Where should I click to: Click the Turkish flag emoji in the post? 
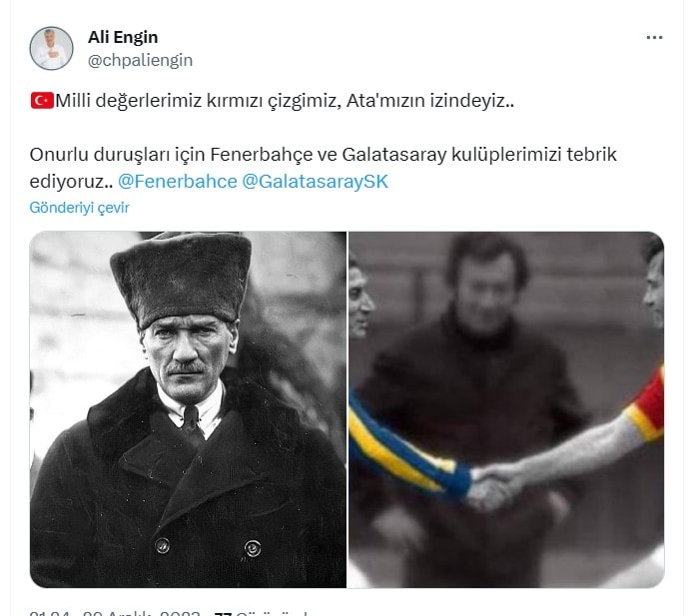click(42, 101)
